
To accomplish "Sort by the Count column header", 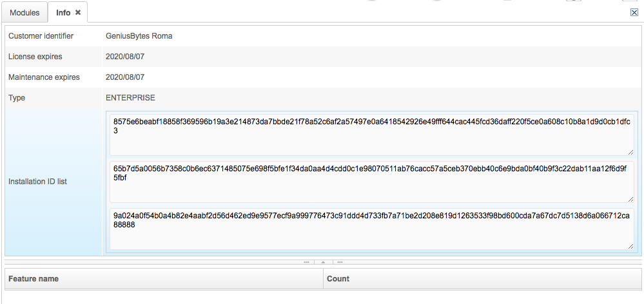I will click(x=483, y=279).
